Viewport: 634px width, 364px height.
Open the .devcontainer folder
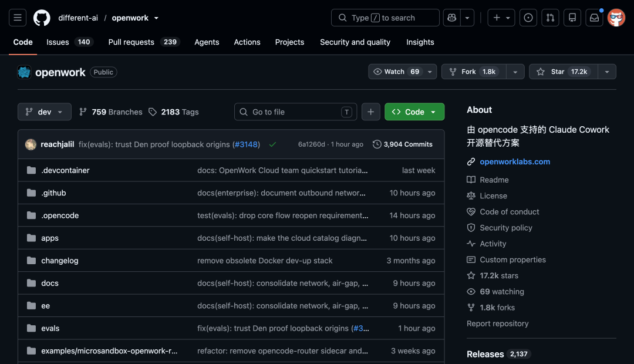click(65, 170)
